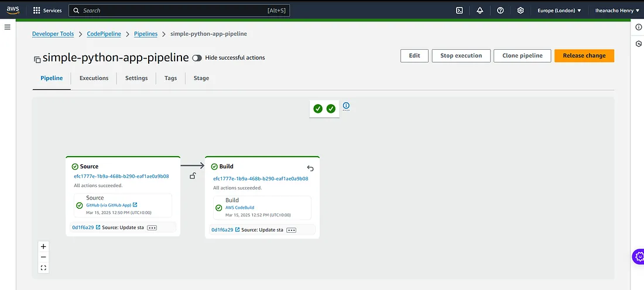Screen dimensions: 644x290
Task: Open the more options ellipsis in Build stage
Action: [x=291, y=230]
